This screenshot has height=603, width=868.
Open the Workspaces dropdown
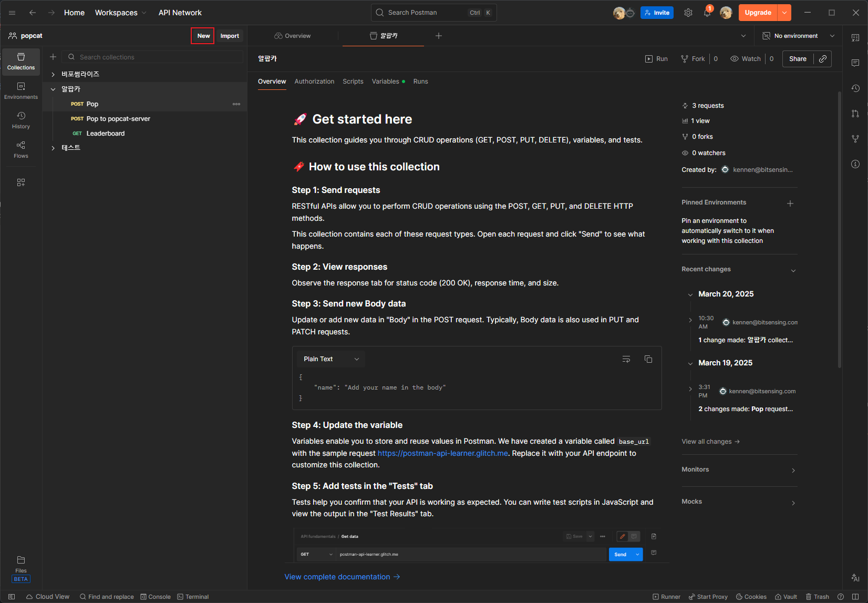click(x=120, y=13)
